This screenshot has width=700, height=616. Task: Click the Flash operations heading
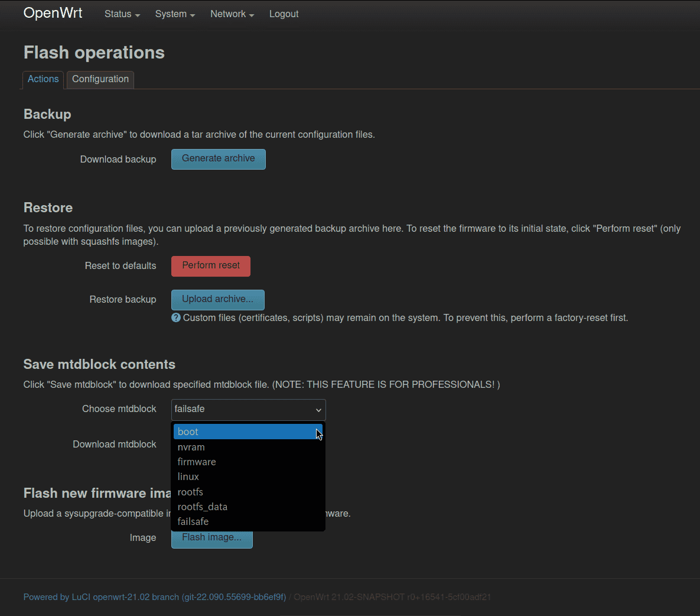[x=94, y=53]
